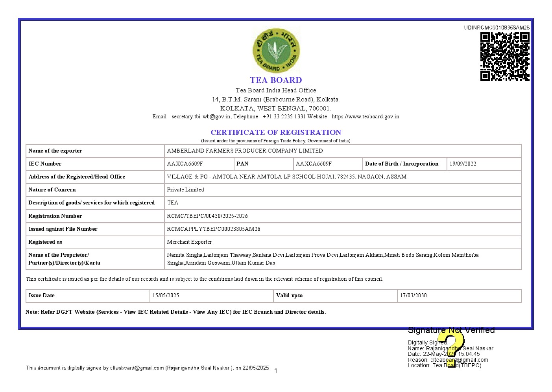Click 'Issued under the provisions of Foreign Trade Policy'

(x=276, y=141)
